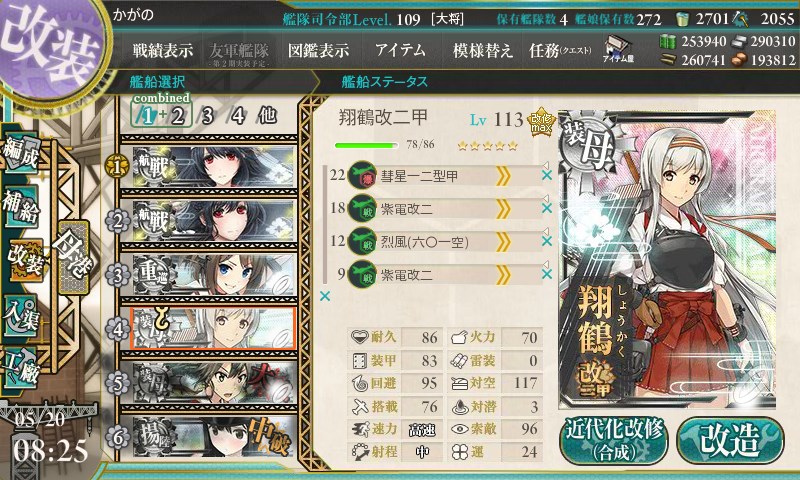Open the 工廠 factory sidebar icon

click(21, 367)
